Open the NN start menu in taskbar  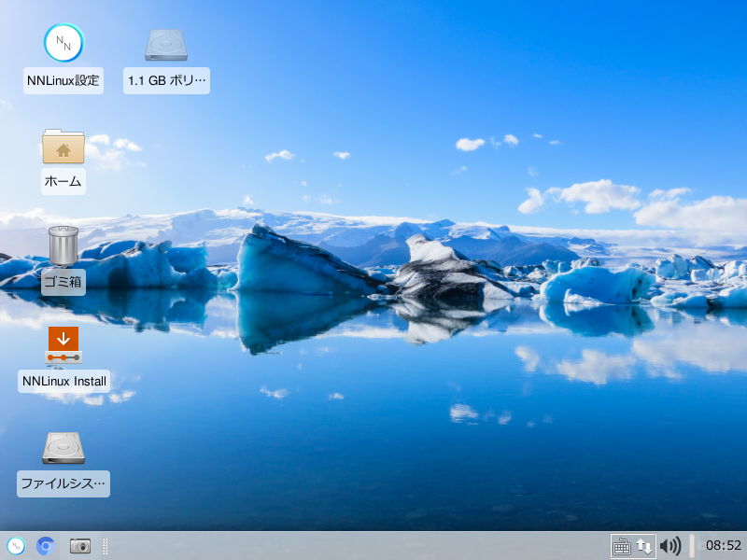(x=16, y=546)
